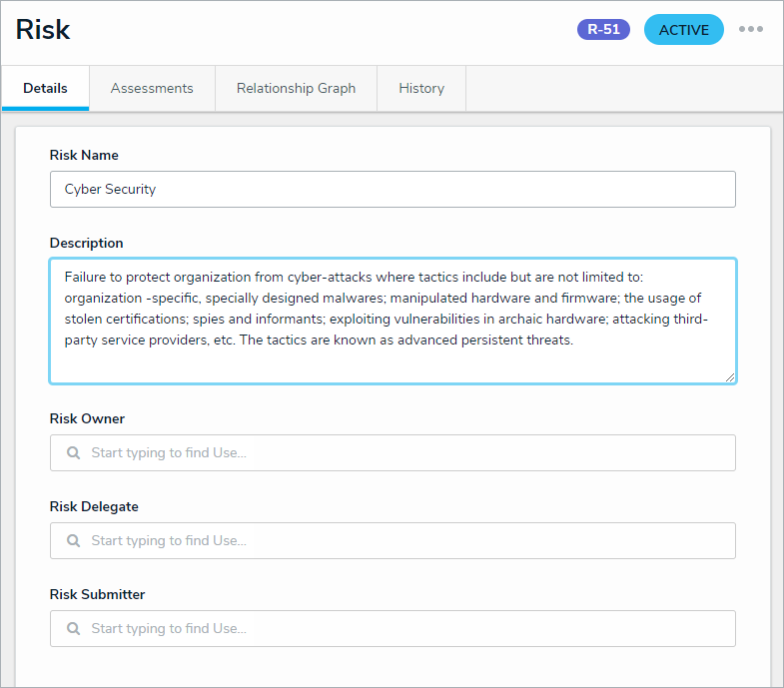The width and height of the screenshot is (784, 688).
Task: Focus the Risk Name field containing Cyber Security
Action: [x=392, y=189]
